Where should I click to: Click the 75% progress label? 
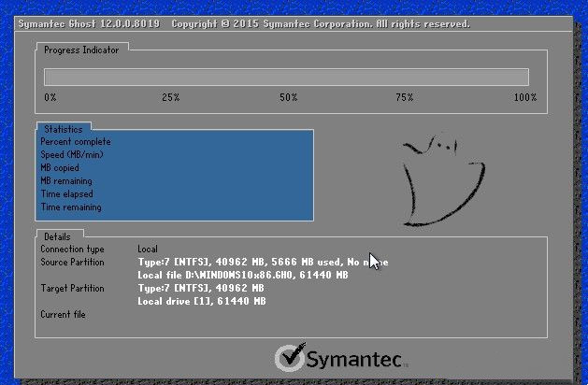tap(404, 97)
